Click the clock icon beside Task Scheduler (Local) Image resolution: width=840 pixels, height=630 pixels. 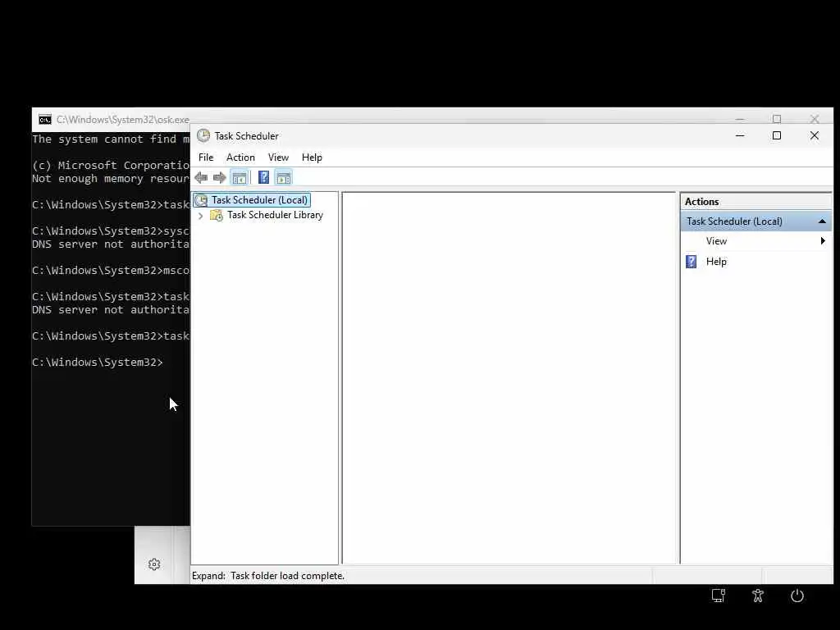pyautogui.click(x=202, y=200)
